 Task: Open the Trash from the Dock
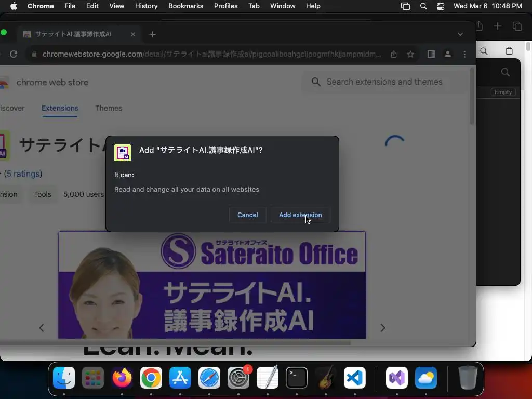click(x=468, y=378)
